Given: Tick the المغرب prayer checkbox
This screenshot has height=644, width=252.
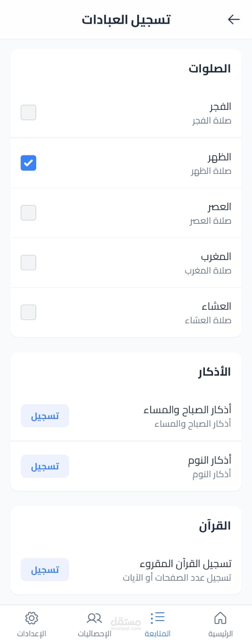Looking at the screenshot, I should [x=29, y=262].
